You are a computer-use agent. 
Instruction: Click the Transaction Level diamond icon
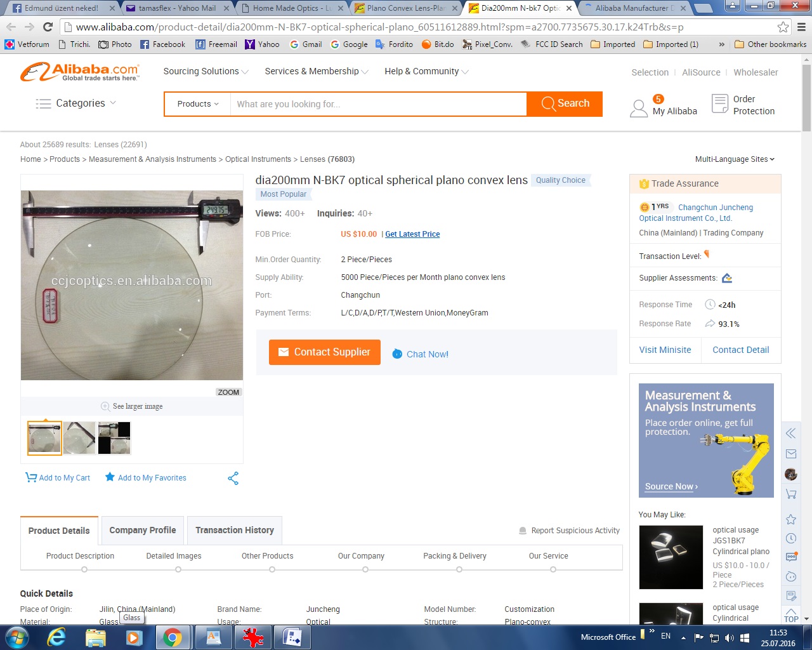pos(707,255)
